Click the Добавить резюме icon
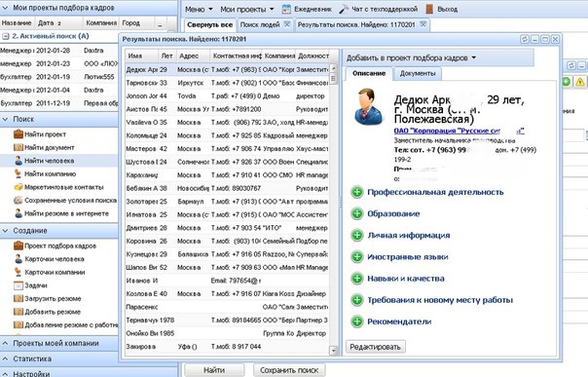 click(18, 312)
